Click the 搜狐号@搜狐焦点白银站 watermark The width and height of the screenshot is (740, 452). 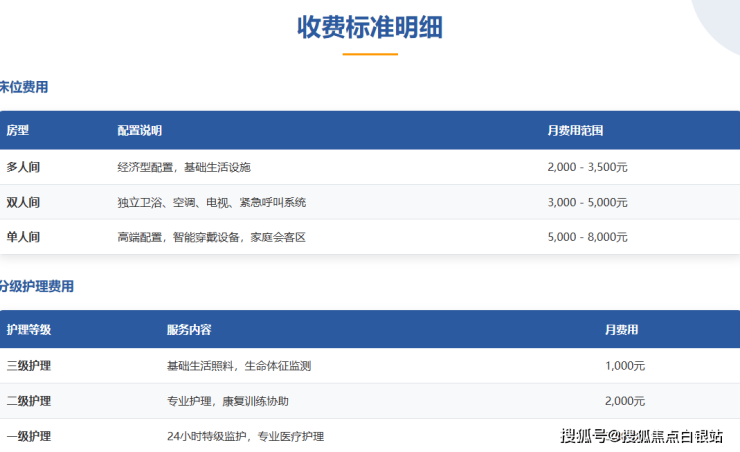641,435
